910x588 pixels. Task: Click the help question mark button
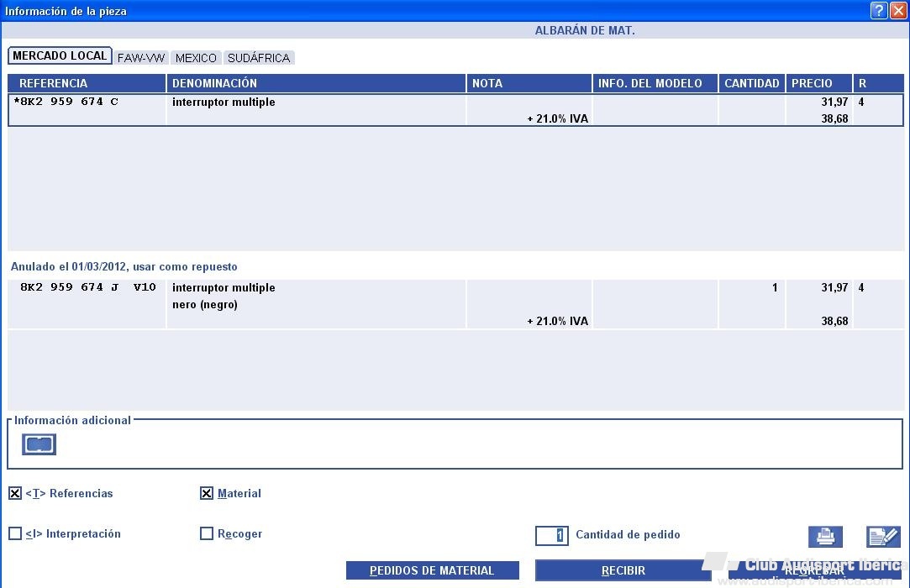(x=879, y=10)
